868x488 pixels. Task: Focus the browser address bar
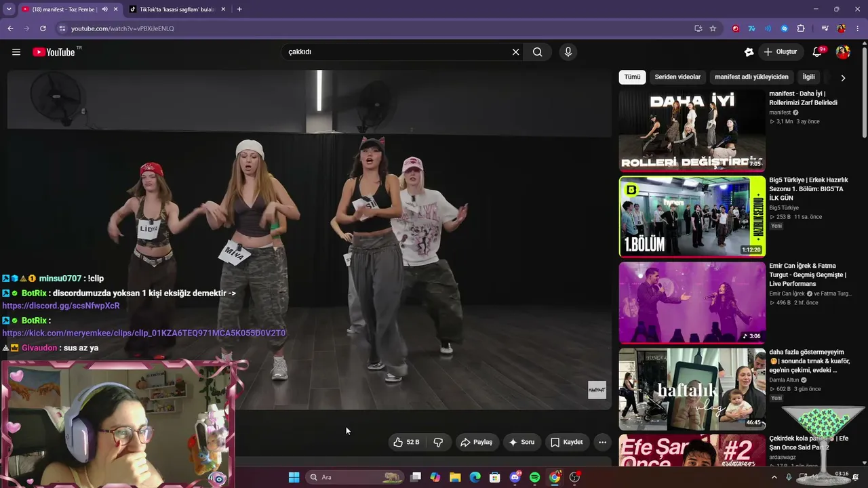coord(373,28)
